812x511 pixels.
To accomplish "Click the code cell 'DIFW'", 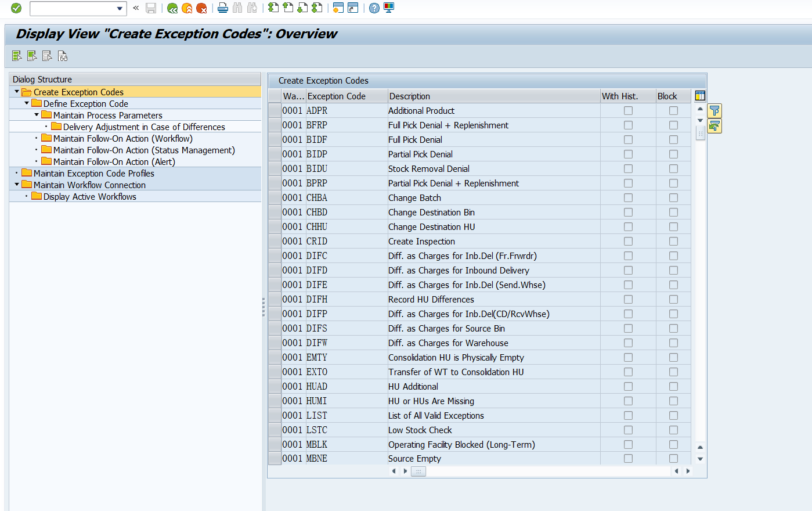I will point(317,343).
